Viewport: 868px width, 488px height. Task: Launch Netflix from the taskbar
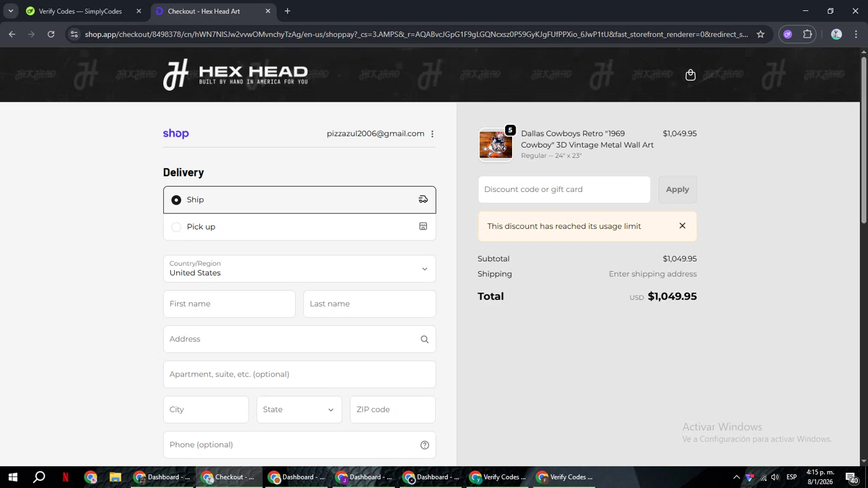65,478
